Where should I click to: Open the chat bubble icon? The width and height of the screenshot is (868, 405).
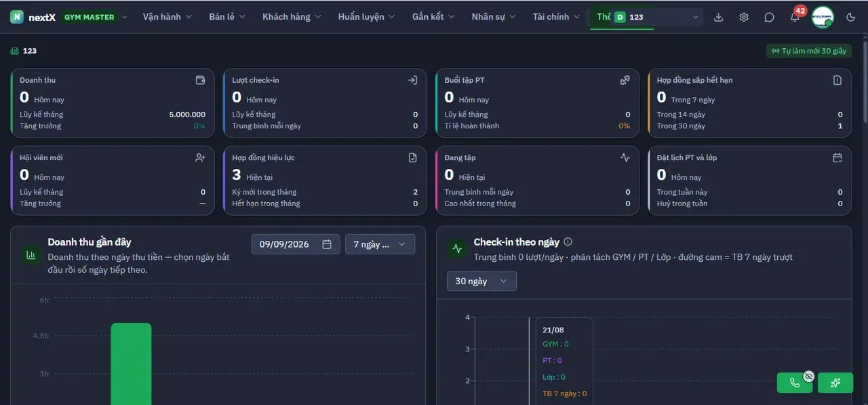pos(769,17)
